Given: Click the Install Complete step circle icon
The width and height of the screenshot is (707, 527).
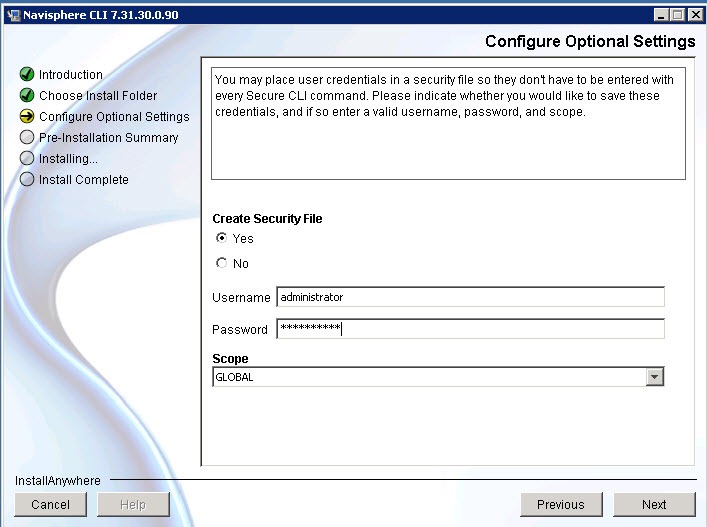Looking at the screenshot, I should coord(27,180).
